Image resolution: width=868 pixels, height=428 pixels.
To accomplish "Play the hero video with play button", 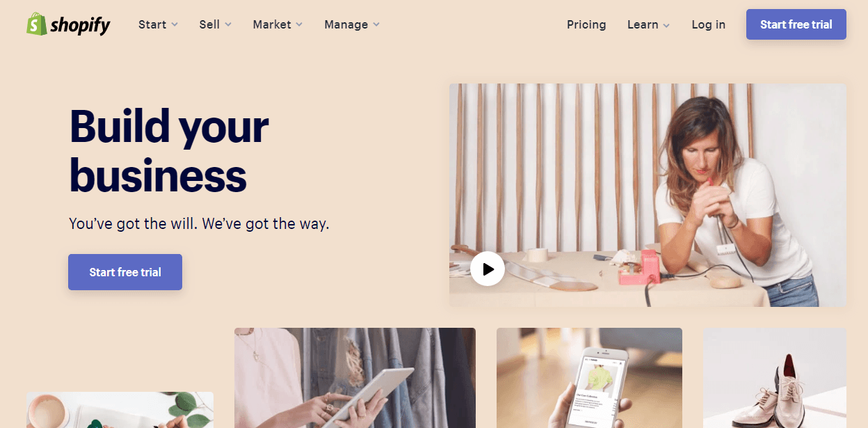I will [488, 269].
